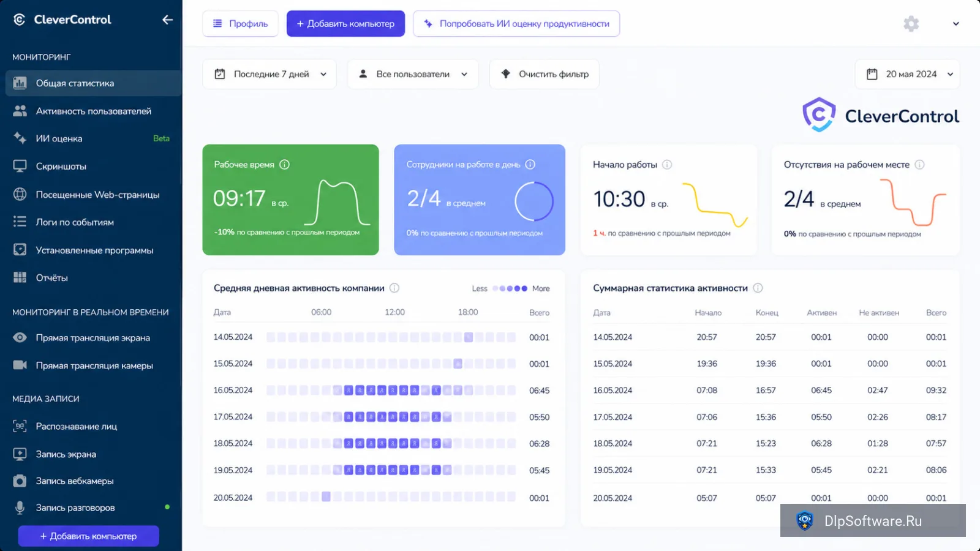Click the camera icon for Запись вебкамеры
This screenshot has height=551, width=980.
(x=20, y=481)
